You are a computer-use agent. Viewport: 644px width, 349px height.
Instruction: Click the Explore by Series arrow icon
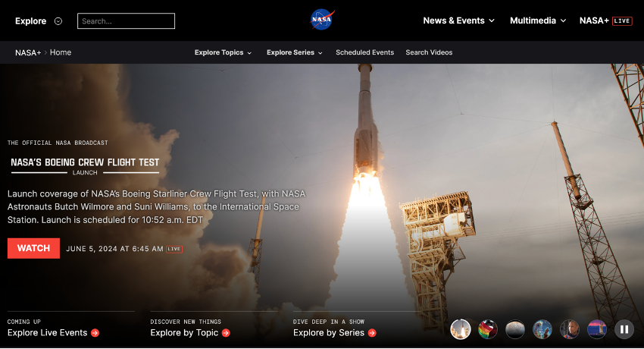tap(372, 333)
